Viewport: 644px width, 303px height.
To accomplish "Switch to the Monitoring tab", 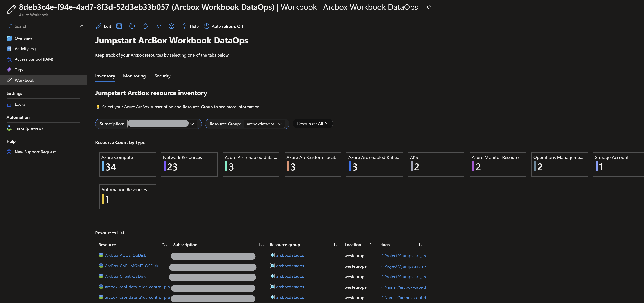I will [x=134, y=76].
